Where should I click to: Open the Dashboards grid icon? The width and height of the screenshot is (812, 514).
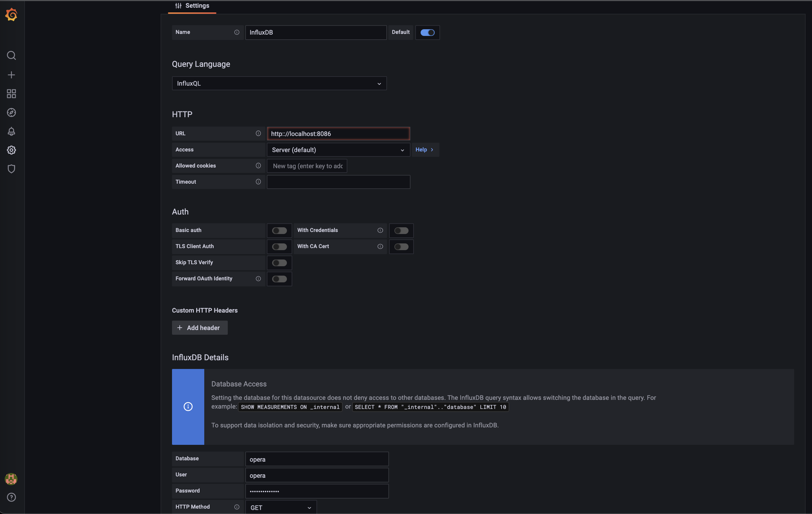point(11,94)
